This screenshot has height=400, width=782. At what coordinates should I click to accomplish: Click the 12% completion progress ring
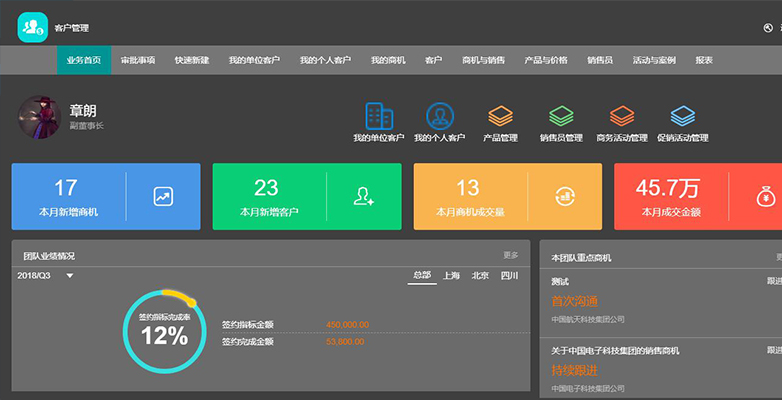point(164,331)
